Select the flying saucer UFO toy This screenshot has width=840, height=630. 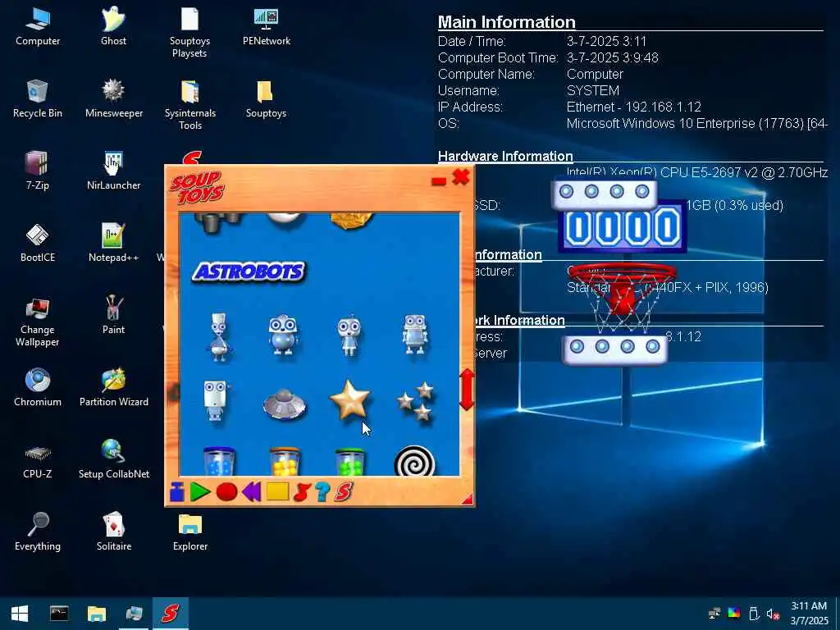tap(285, 404)
